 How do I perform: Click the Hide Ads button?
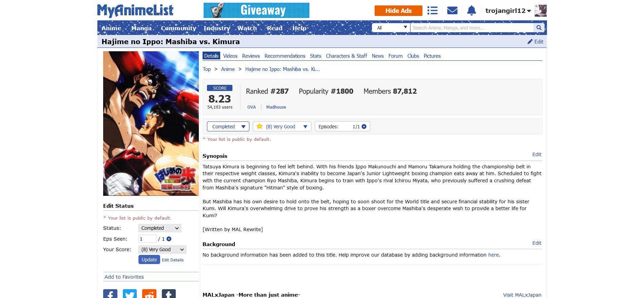point(398,11)
